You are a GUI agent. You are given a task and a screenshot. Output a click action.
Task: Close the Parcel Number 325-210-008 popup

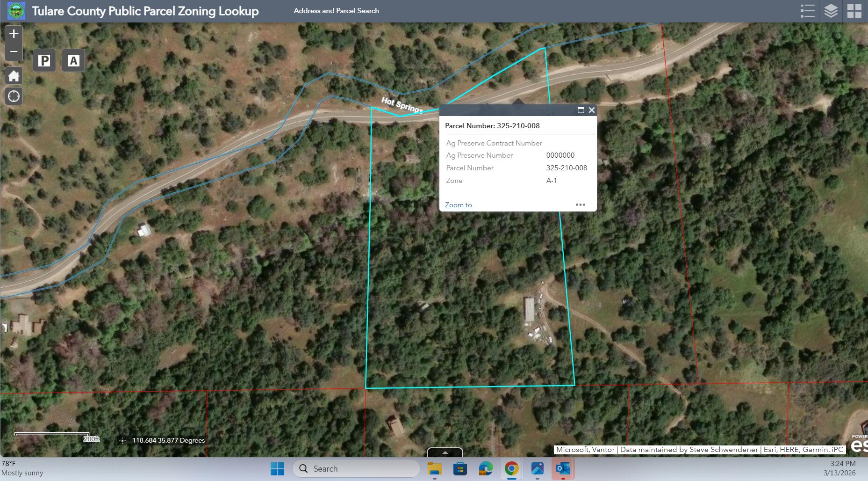[x=592, y=110]
